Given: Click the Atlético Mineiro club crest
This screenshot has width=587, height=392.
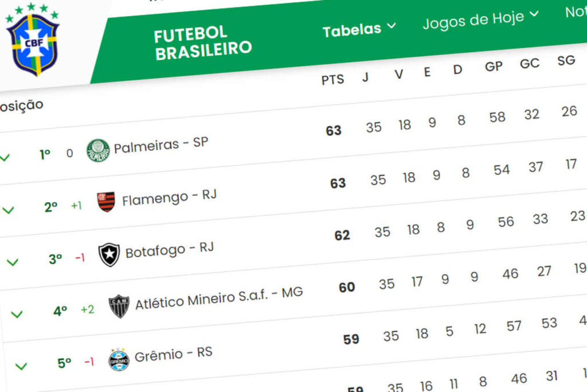Looking at the screenshot, I should point(119,307).
